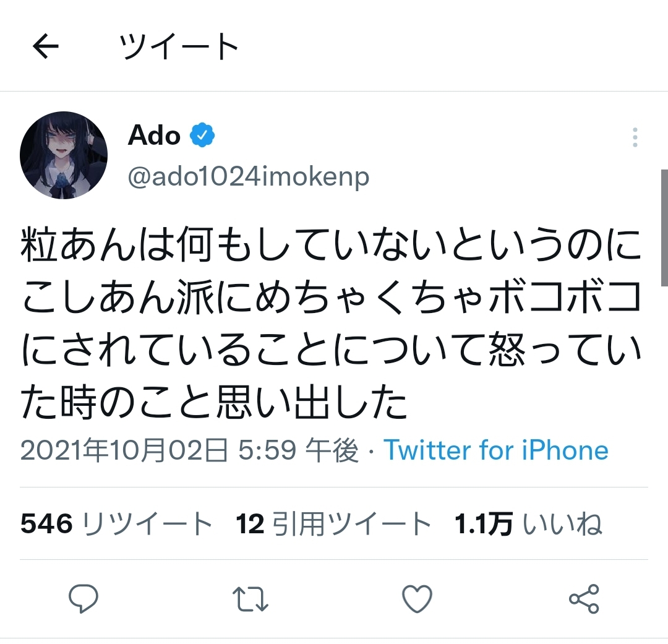
Task: Open the Twitter for iPhone source link
Action: coord(496,450)
